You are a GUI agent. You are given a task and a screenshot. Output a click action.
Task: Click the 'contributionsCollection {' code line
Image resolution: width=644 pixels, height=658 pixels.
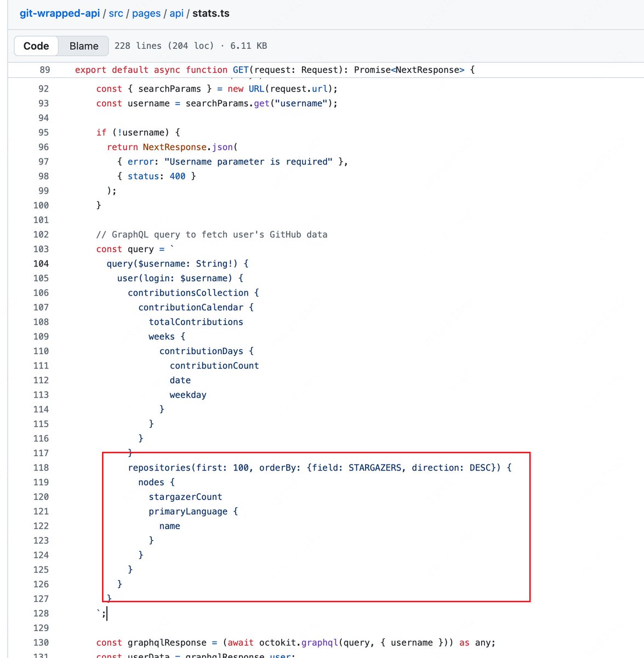point(193,293)
